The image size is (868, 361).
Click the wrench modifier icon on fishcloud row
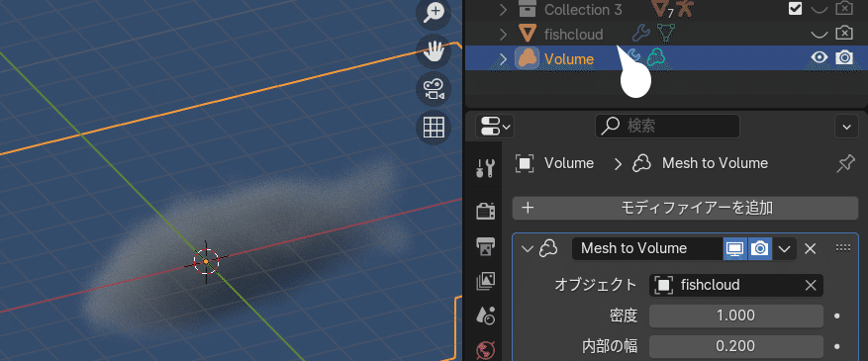coord(641,34)
